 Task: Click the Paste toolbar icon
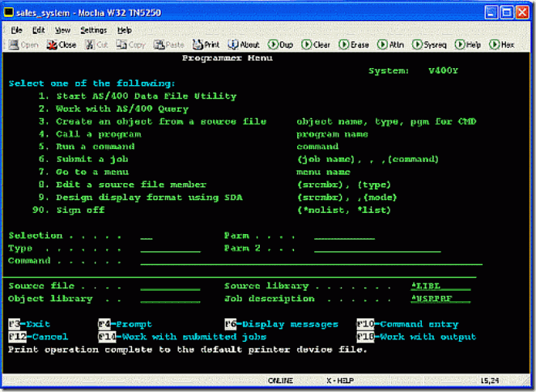click(169, 45)
